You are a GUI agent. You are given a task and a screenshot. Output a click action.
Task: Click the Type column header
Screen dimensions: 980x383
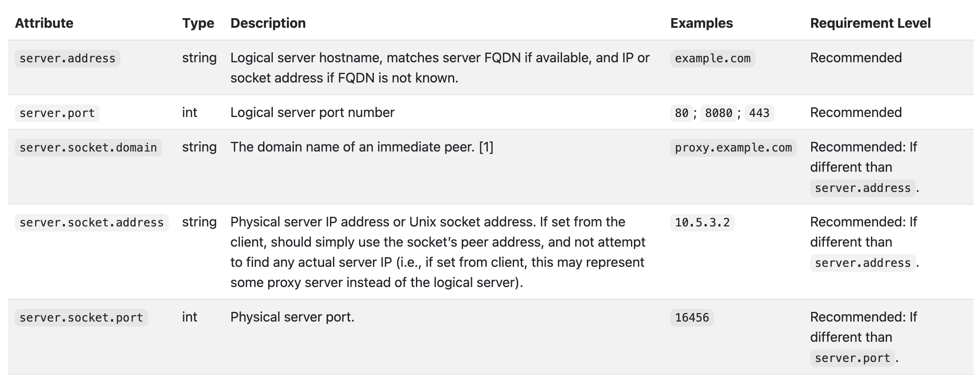(x=198, y=23)
